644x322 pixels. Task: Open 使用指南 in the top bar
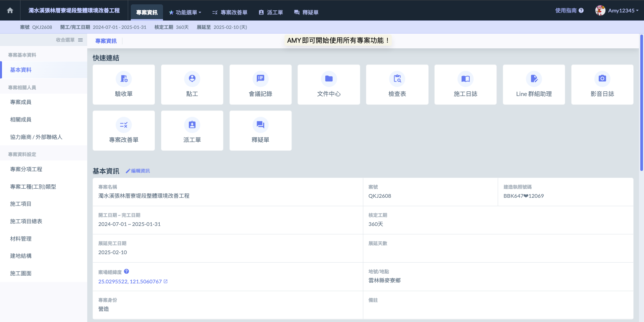[x=569, y=10]
